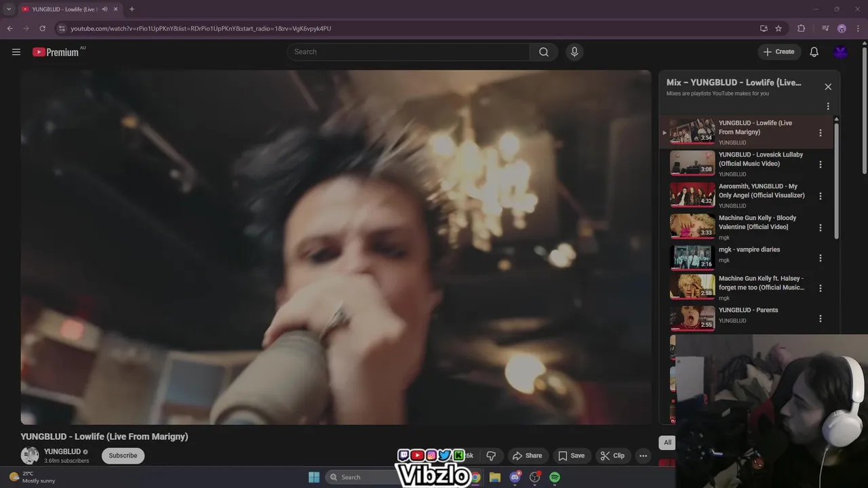Click the video title text
The image size is (868, 488).
(x=104, y=436)
